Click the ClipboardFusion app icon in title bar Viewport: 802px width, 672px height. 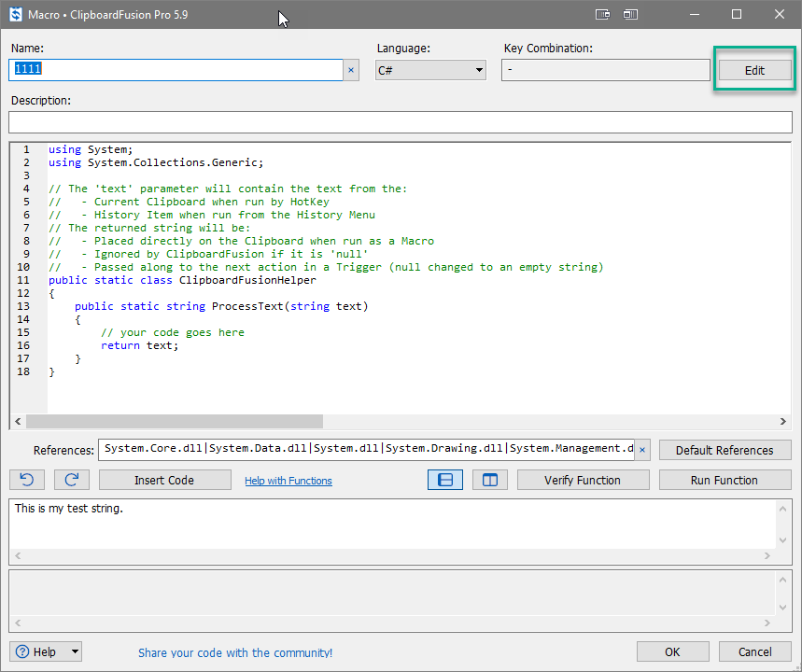pos(16,14)
